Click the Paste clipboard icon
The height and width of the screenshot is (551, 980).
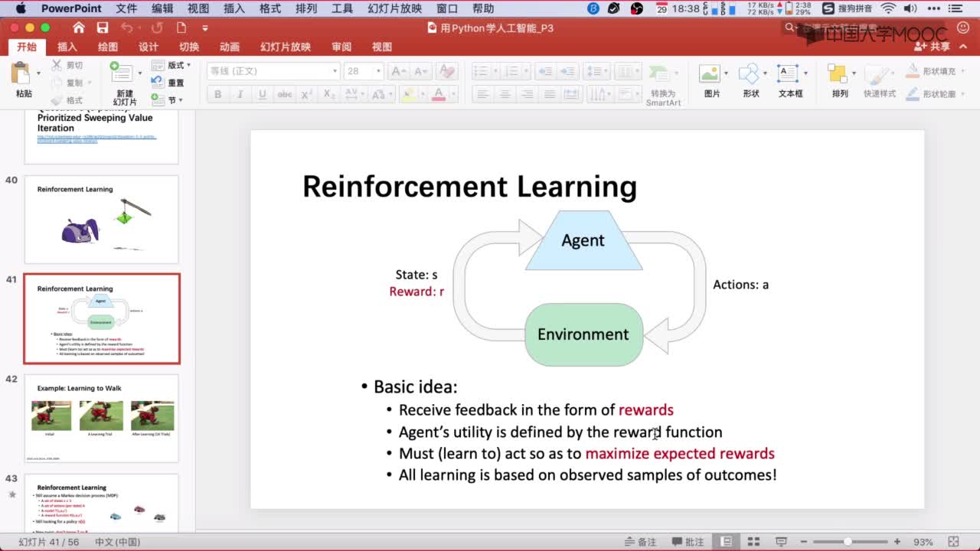pos(21,74)
